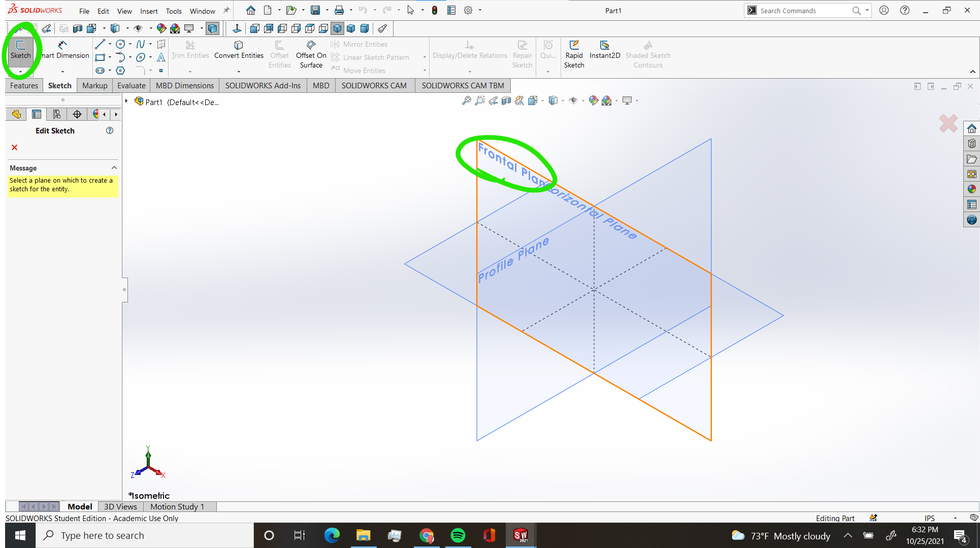Switch to the Features tab
The height and width of the screenshot is (548, 980).
(x=23, y=85)
